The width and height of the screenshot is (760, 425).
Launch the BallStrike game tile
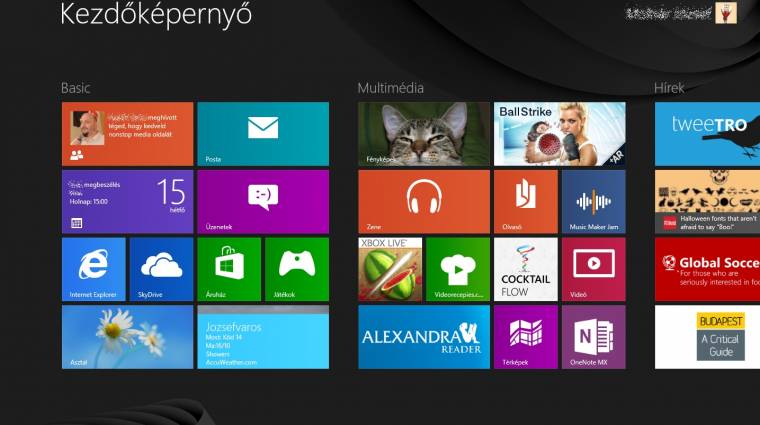[560, 134]
